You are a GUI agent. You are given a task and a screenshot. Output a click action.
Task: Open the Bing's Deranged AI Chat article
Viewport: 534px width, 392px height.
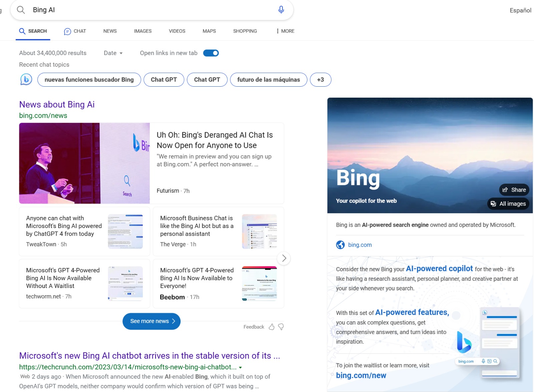215,140
